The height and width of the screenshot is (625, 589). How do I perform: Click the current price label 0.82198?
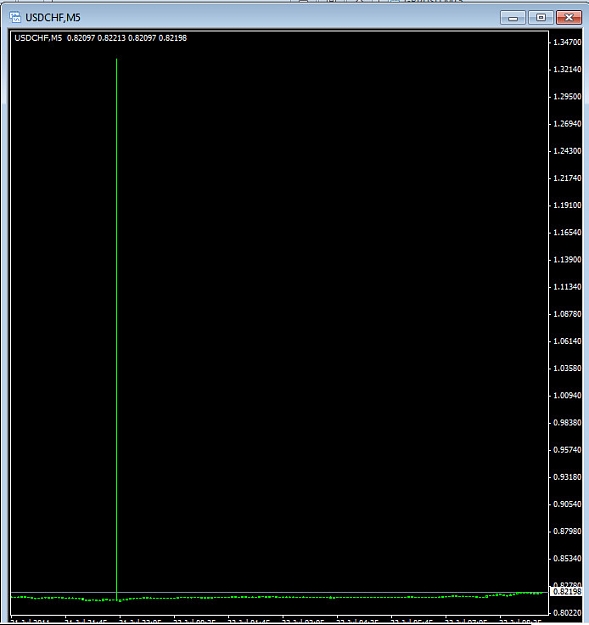[x=567, y=592]
